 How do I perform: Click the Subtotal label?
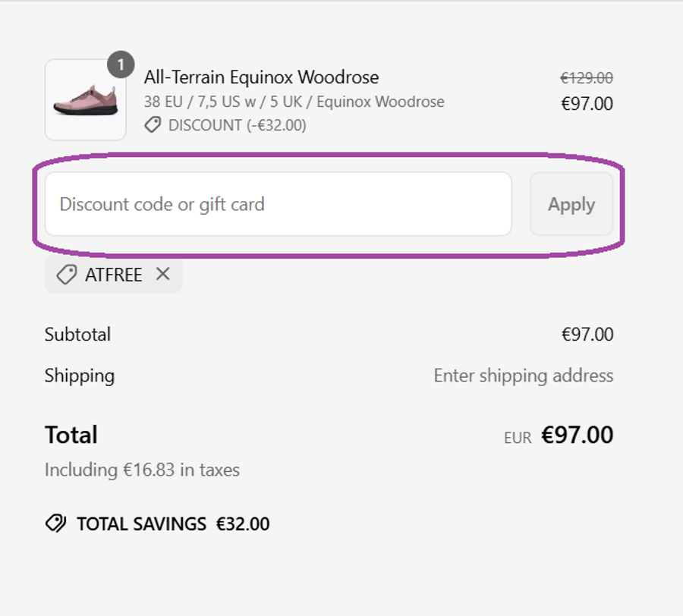point(77,335)
